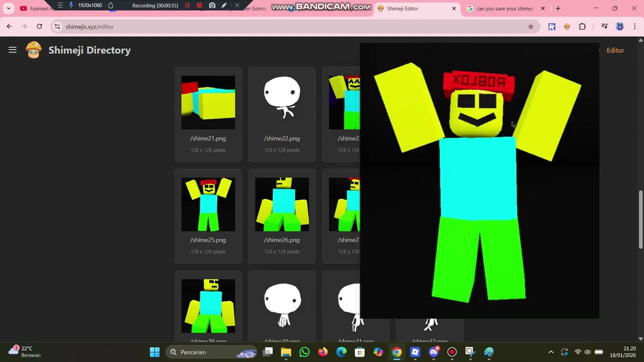This screenshot has height=362, width=644.
Task: Select the shime25.png thumbnail
Action: point(208,204)
